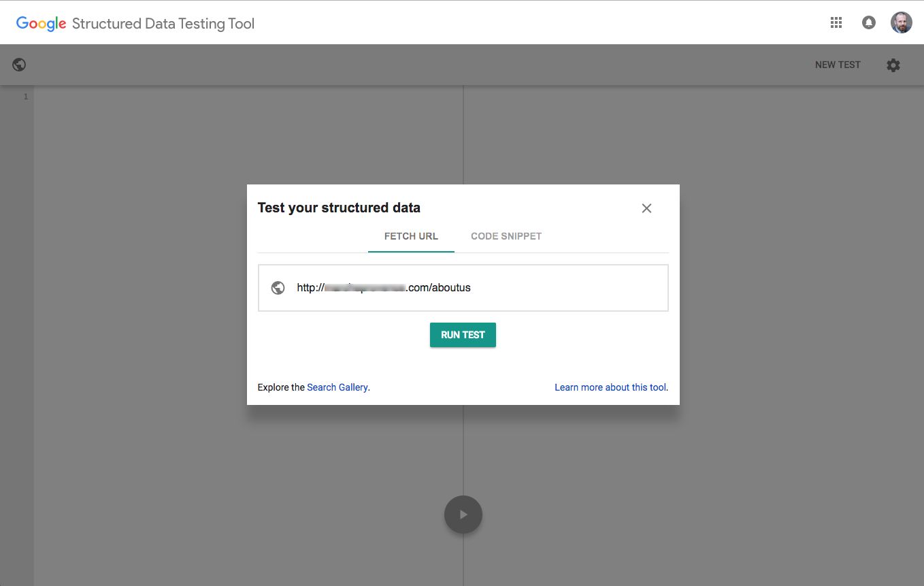
Task: Open Learn more about this tool link
Action: [610, 387]
